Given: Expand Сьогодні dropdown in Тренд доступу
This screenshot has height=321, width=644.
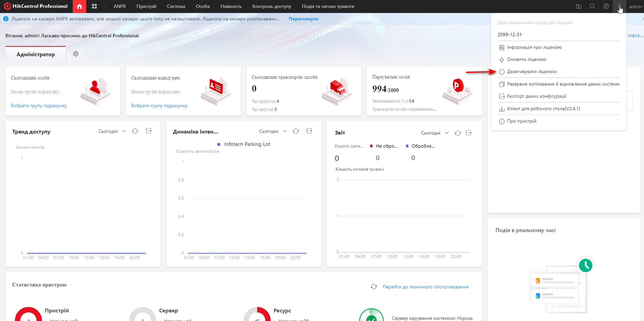Looking at the screenshot, I should tap(112, 131).
